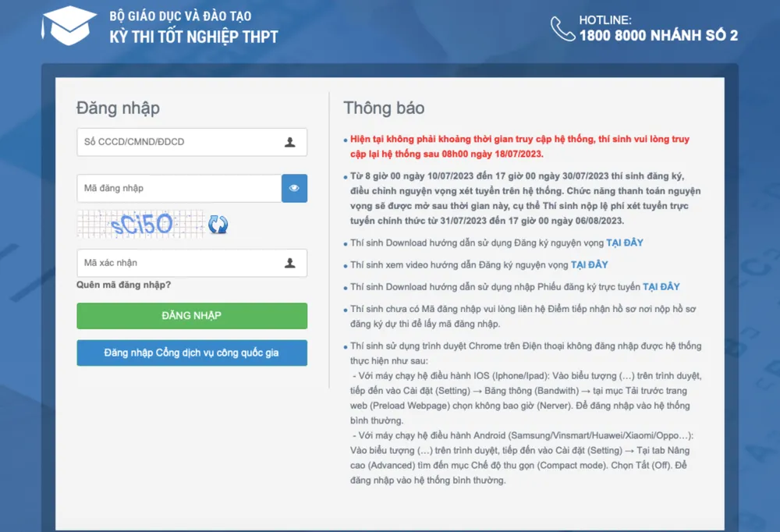Open TẠI ĐÂY link for nguyện vọng download guide
This screenshot has height=532, width=780.
tap(625, 243)
